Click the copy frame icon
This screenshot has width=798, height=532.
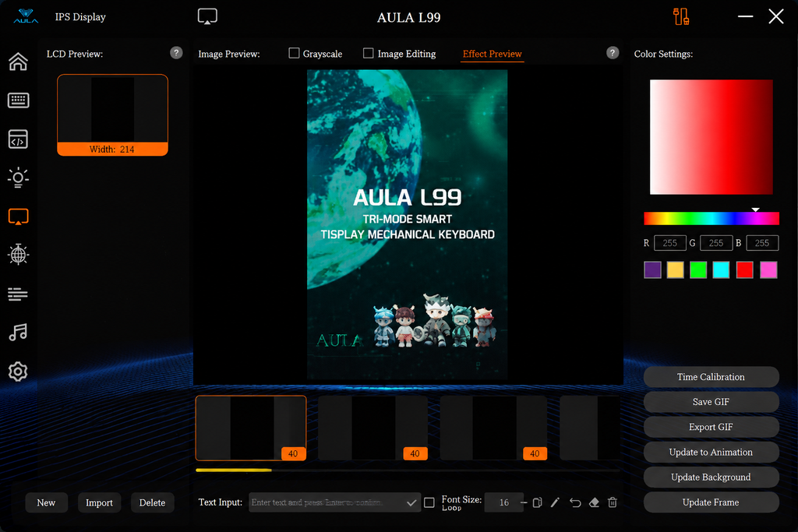click(537, 502)
